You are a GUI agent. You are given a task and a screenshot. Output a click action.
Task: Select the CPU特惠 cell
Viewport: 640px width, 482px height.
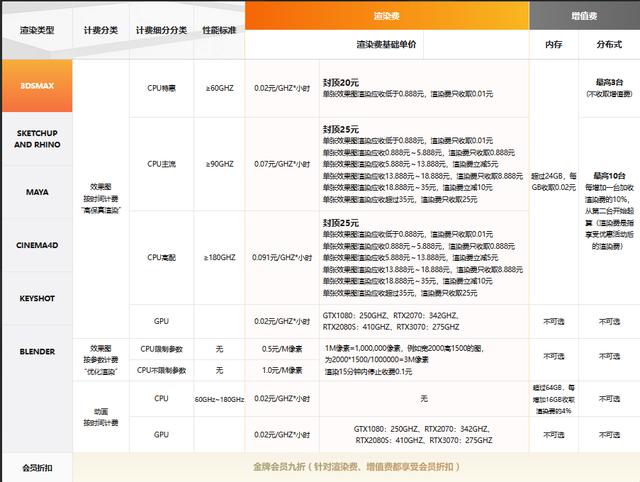click(161, 88)
